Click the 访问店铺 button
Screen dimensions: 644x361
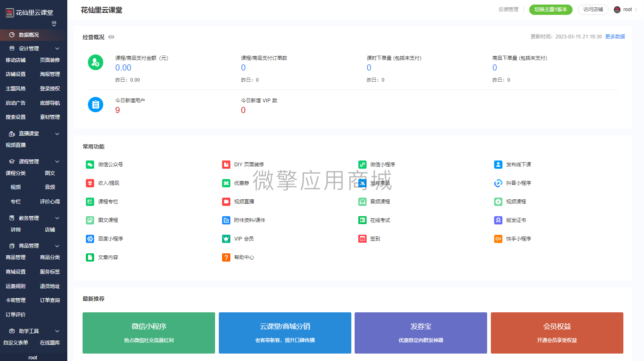[593, 9]
